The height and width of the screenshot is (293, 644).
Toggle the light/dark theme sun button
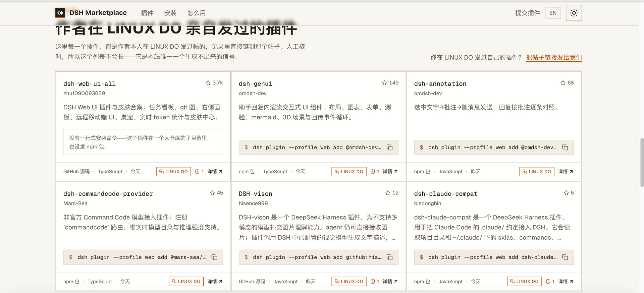pyautogui.click(x=574, y=13)
